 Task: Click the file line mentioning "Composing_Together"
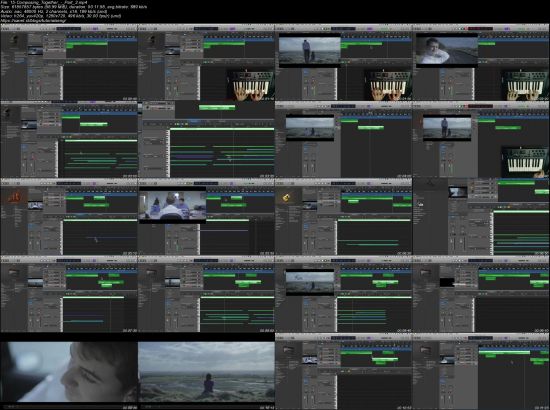44,2
